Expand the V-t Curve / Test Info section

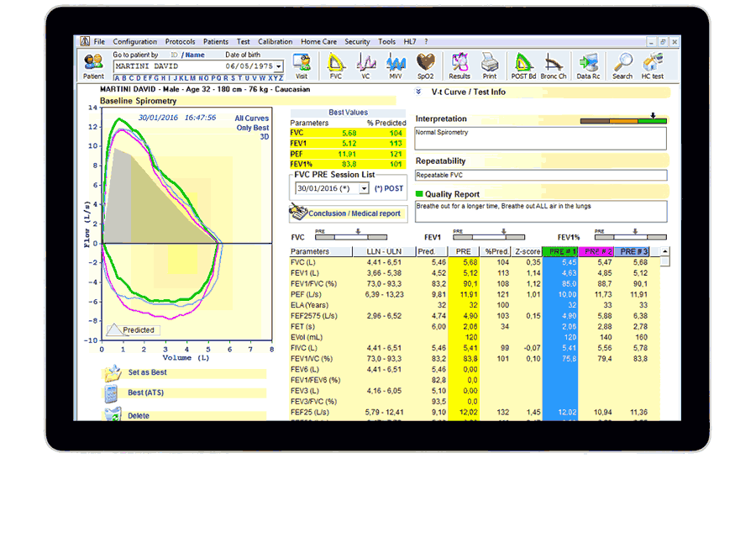pyautogui.click(x=419, y=92)
